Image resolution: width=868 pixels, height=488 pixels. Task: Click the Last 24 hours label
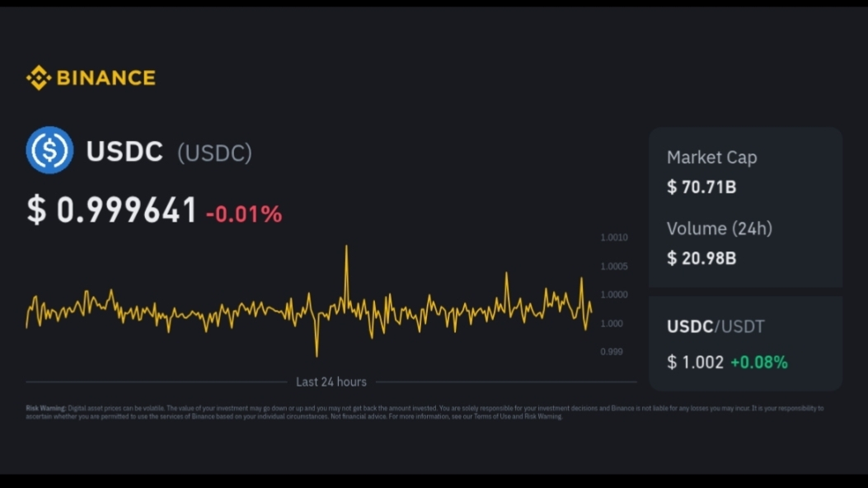pyautogui.click(x=331, y=382)
